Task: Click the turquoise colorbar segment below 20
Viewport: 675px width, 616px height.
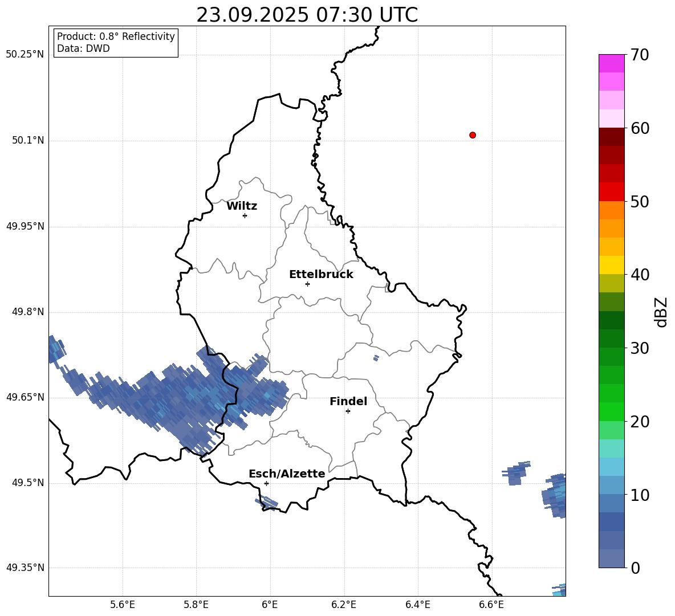Action: pyautogui.click(x=611, y=448)
